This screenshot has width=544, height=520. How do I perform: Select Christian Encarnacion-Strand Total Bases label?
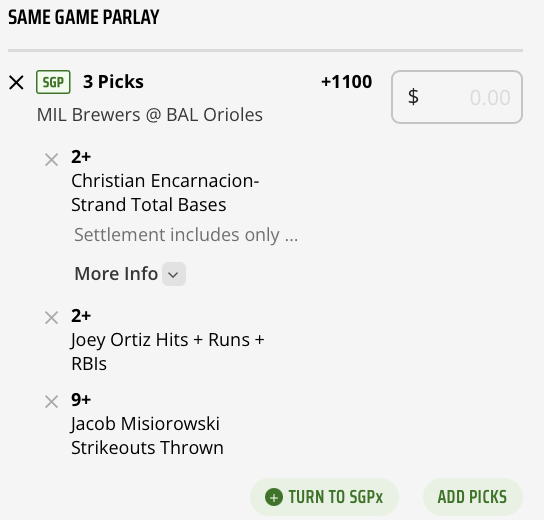click(x=165, y=193)
